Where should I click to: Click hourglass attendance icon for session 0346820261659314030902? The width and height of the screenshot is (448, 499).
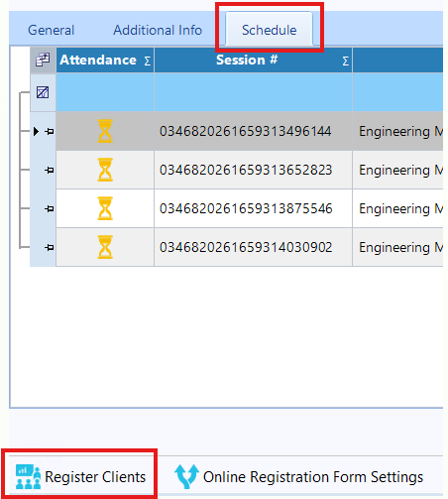pyautogui.click(x=105, y=247)
